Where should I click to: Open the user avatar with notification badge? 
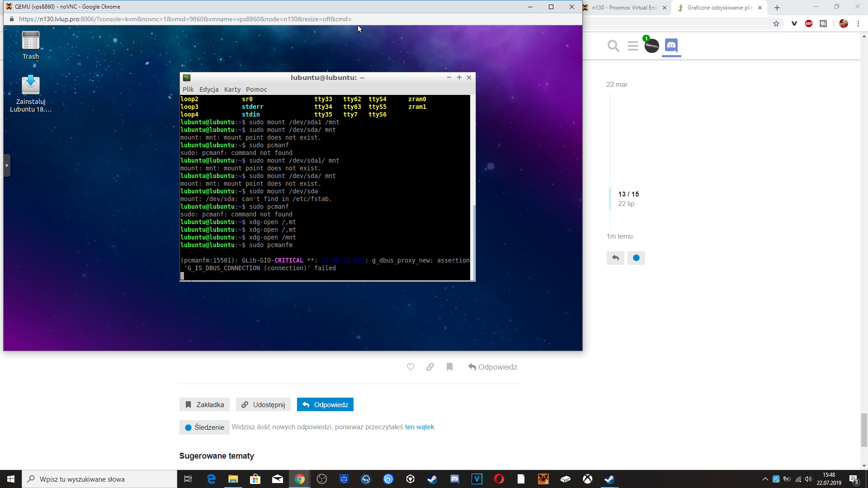click(x=651, y=46)
